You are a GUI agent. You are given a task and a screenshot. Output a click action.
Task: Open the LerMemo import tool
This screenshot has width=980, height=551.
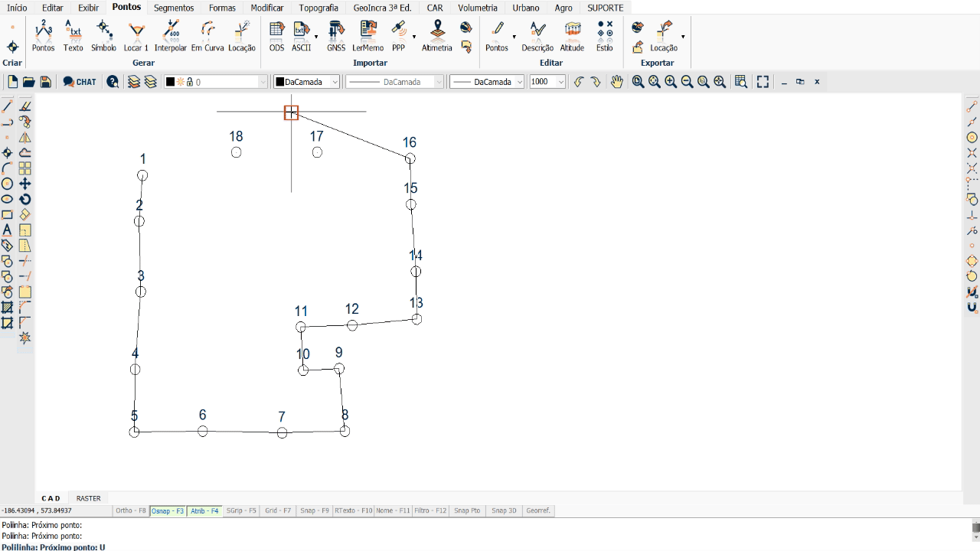(x=367, y=36)
